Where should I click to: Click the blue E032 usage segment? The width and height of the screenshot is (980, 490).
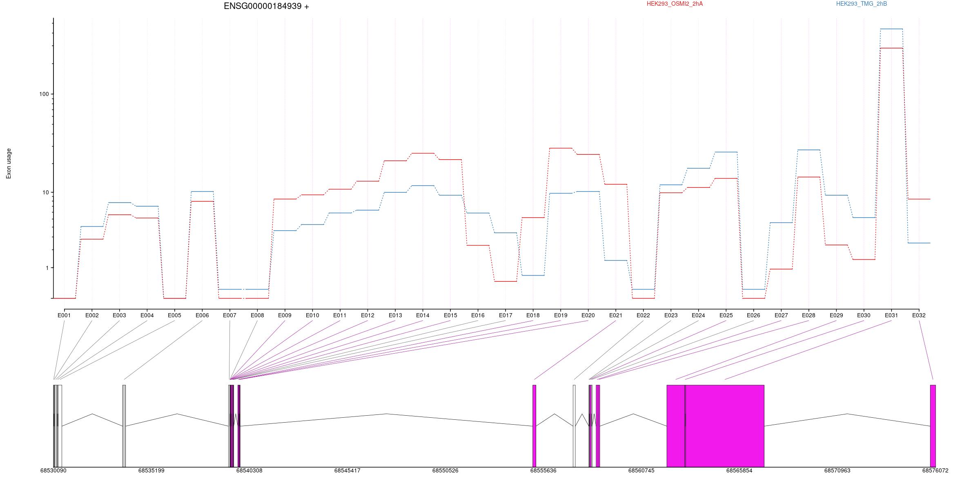point(919,243)
